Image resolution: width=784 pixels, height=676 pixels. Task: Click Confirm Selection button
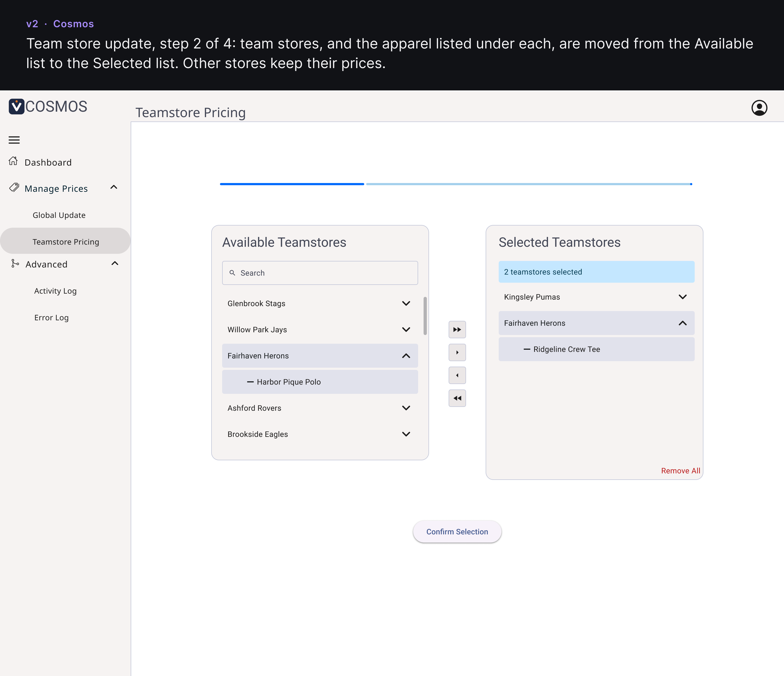[457, 531]
